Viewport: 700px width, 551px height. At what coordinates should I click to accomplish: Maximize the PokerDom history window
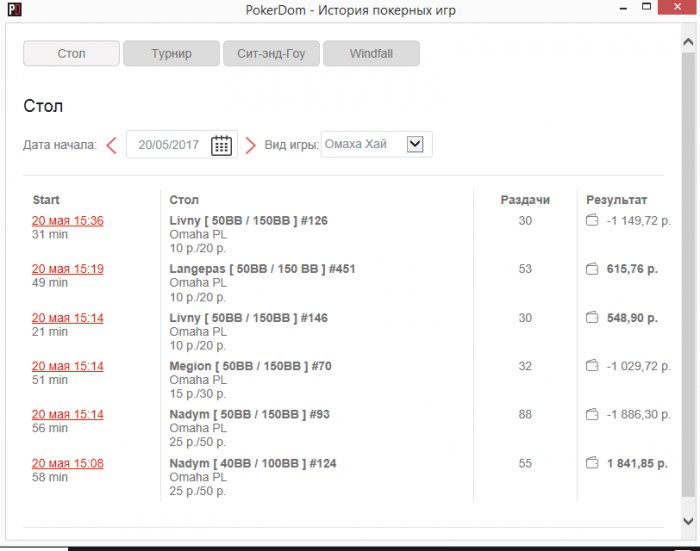646,7
